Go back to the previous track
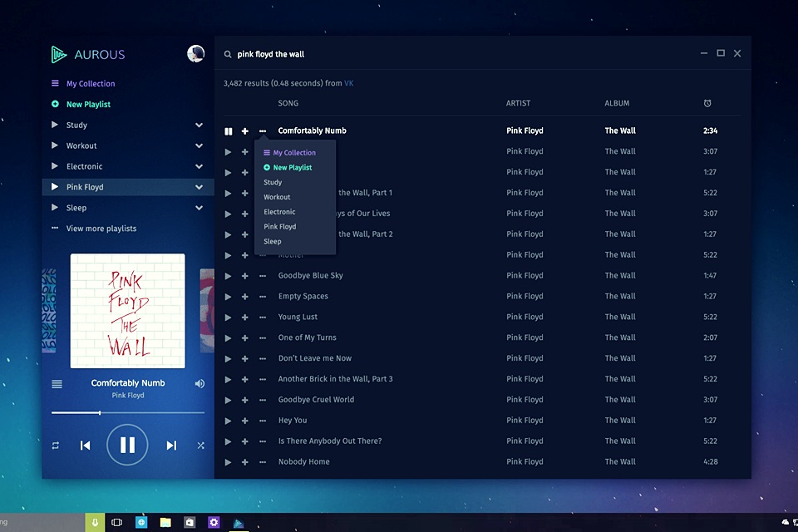This screenshot has height=532, width=798. 85,446
